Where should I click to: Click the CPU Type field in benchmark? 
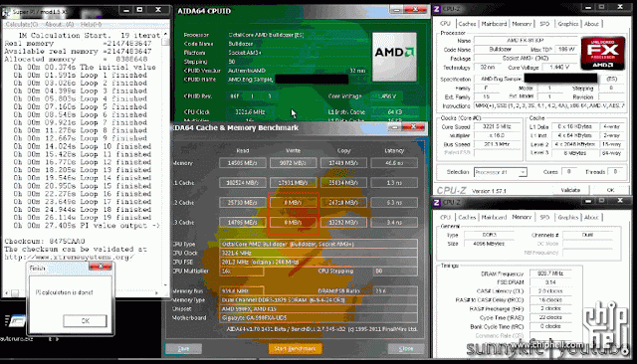318,244
